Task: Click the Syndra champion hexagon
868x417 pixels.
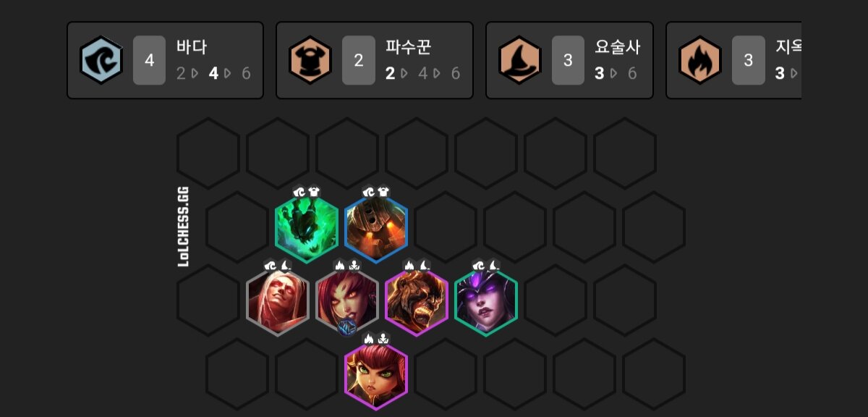Action: (486, 303)
